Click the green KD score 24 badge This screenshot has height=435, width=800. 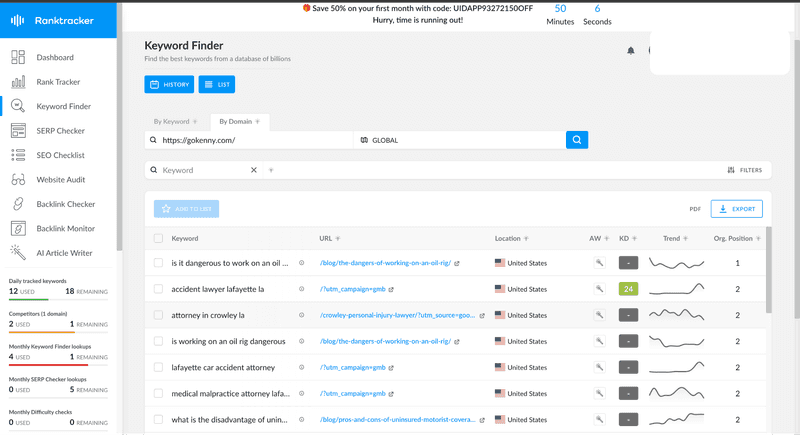(x=628, y=289)
